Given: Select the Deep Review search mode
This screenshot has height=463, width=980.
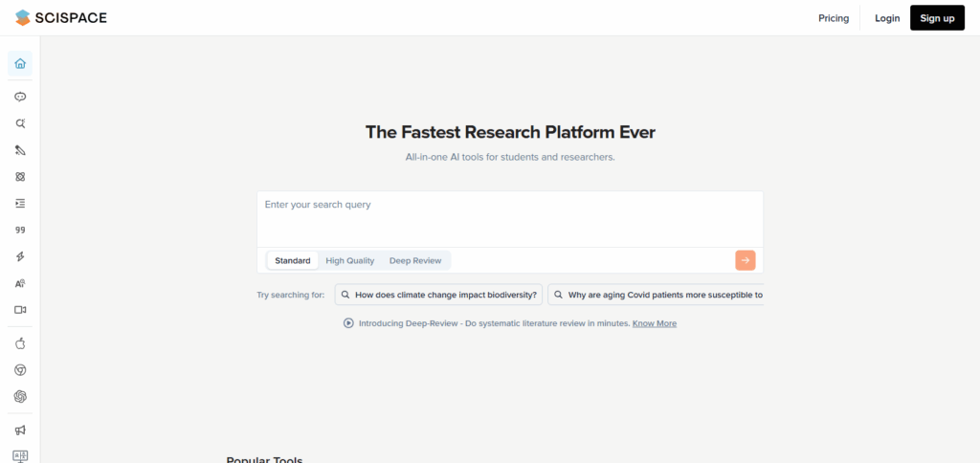Looking at the screenshot, I should coord(415,260).
